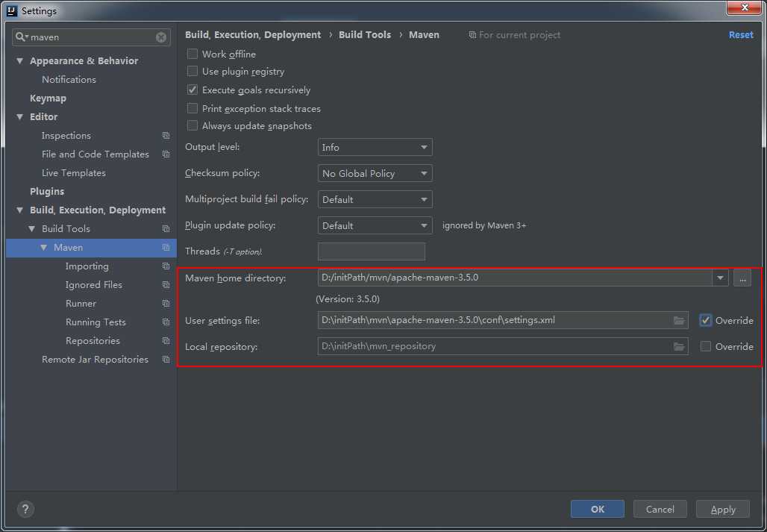Viewport: 767px width, 532px height.
Task: Click Local repository path field
Action: point(503,346)
